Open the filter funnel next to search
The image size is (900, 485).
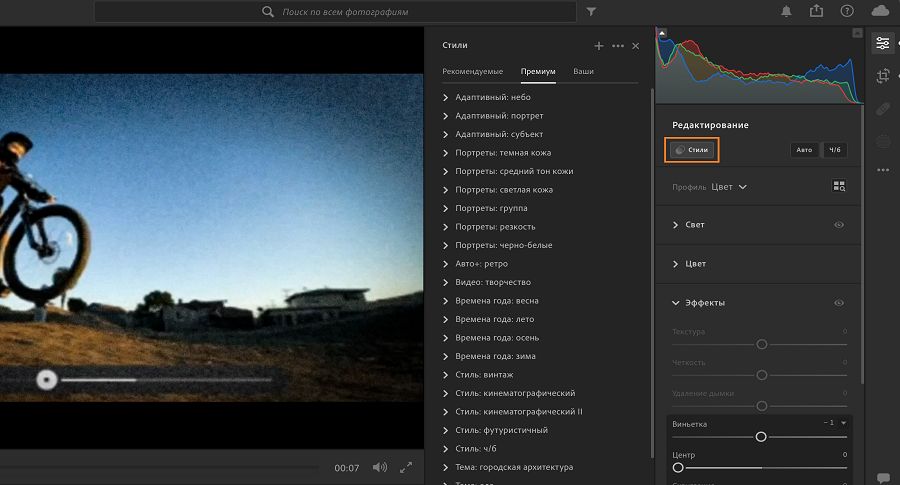pos(591,11)
